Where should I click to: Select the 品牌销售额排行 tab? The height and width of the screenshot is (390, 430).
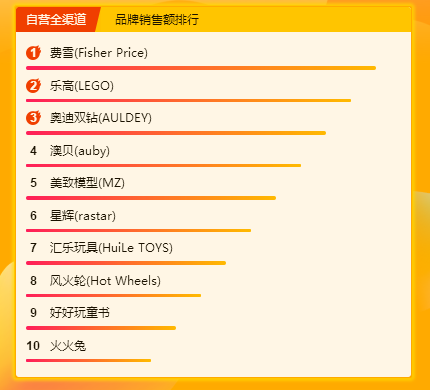pos(157,20)
